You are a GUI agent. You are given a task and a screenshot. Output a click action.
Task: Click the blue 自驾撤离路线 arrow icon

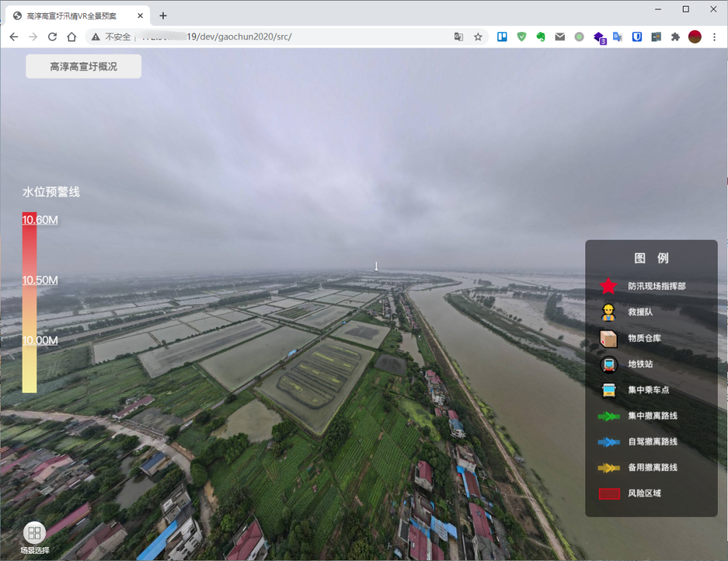tap(609, 442)
